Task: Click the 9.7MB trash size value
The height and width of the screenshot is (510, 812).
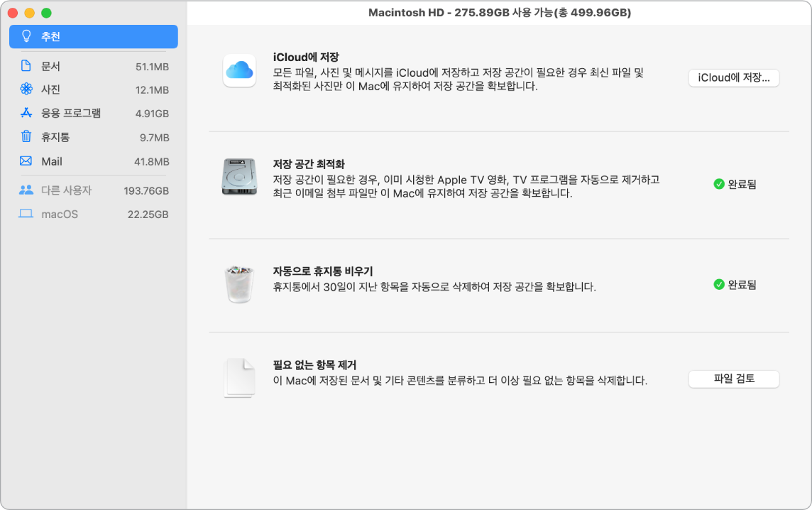Action: tap(154, 137)
